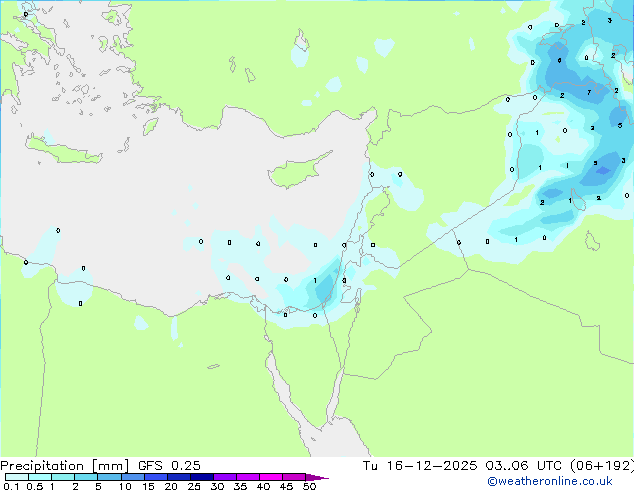This screenshot has width=634, height=490.
Task: Click the legend tick label '35'
Action: click(x=240, y=486)
